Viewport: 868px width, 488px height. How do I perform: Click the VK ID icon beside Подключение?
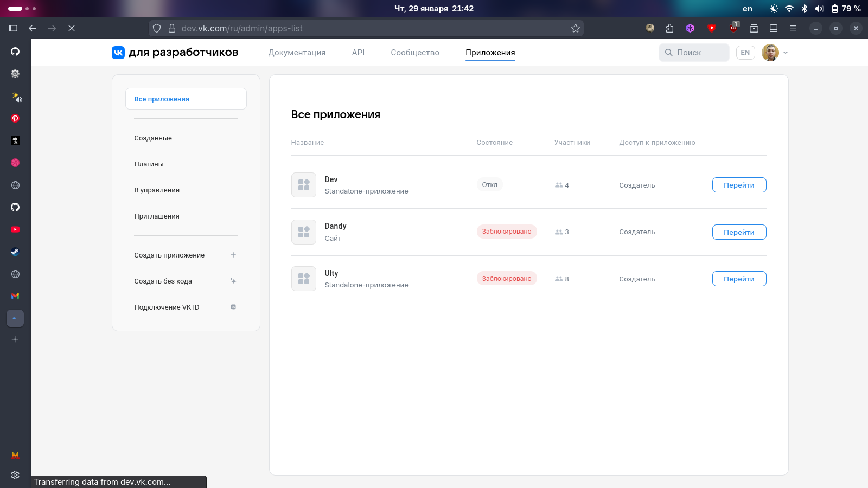click(233, 307)
